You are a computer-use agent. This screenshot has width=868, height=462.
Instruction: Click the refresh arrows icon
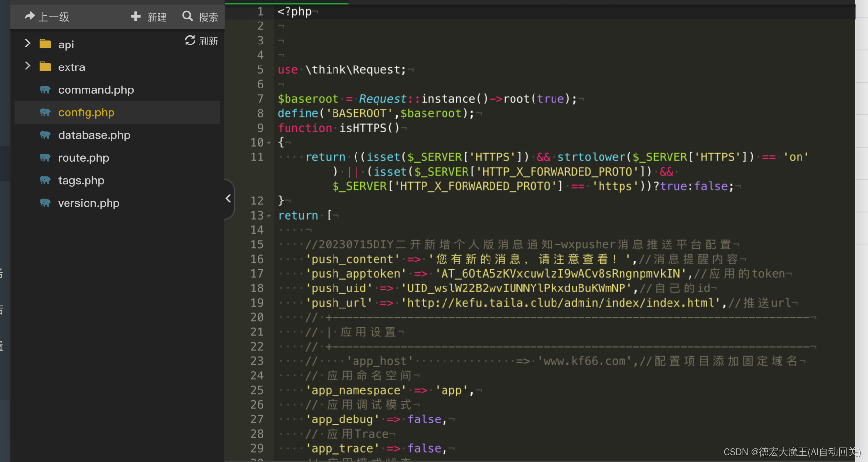coord(190,40)
